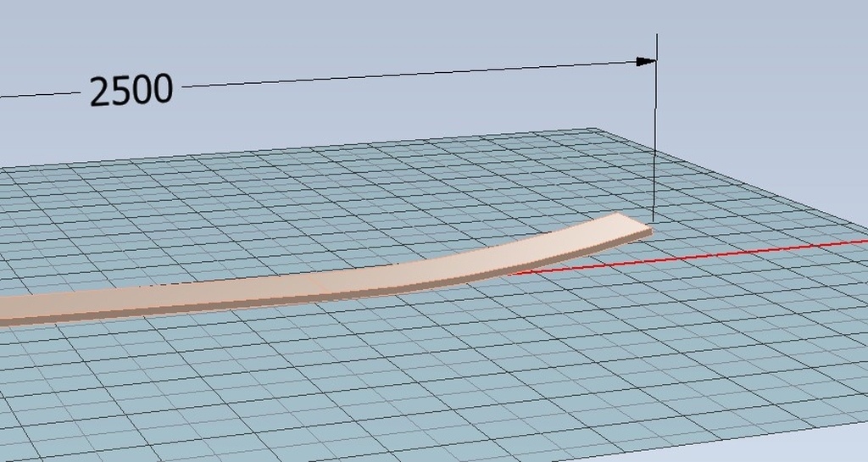The width and height of the screenshot is (868, 462).
Task: Select the dimension arrowhead at the extension line
Action: [x=646, y=61]
